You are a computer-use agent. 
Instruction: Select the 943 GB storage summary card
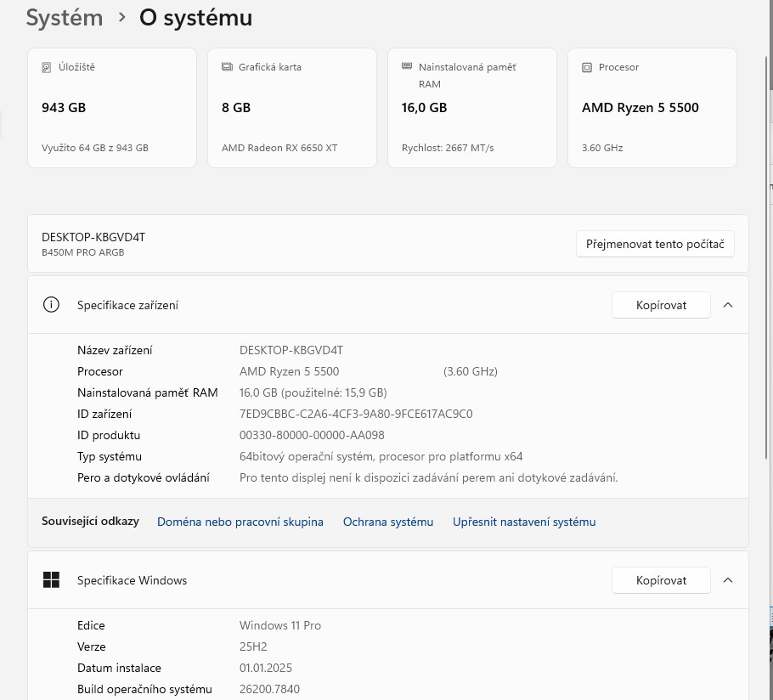pyautogui.click(x=112, y=108)
